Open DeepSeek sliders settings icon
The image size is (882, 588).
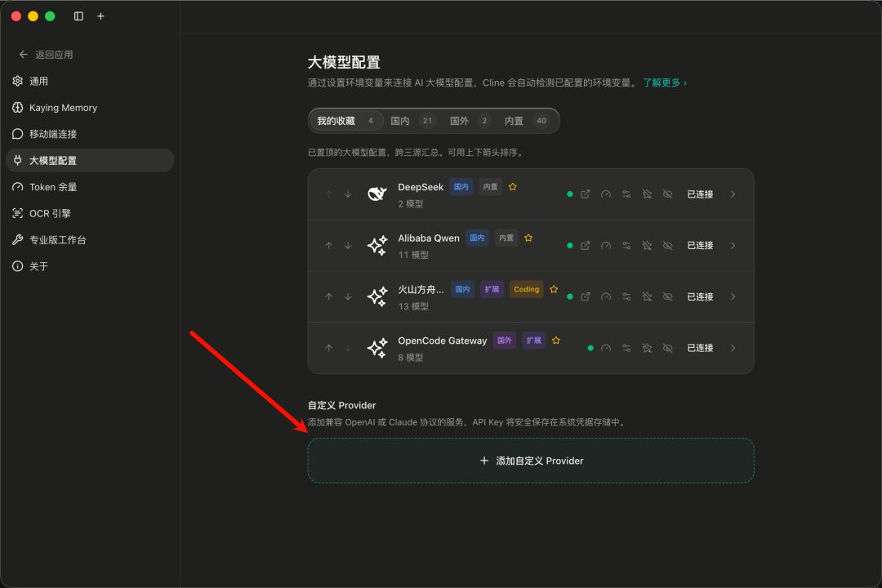click(626, 194)
